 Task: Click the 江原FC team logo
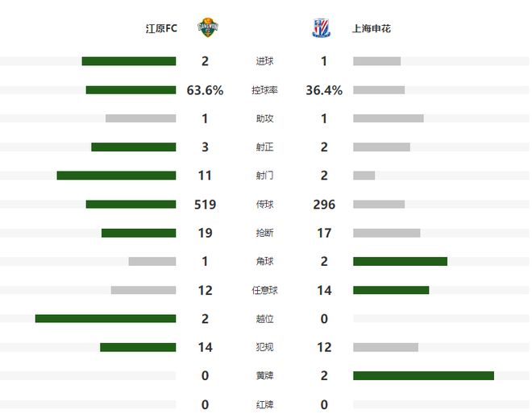coord(208,28)
